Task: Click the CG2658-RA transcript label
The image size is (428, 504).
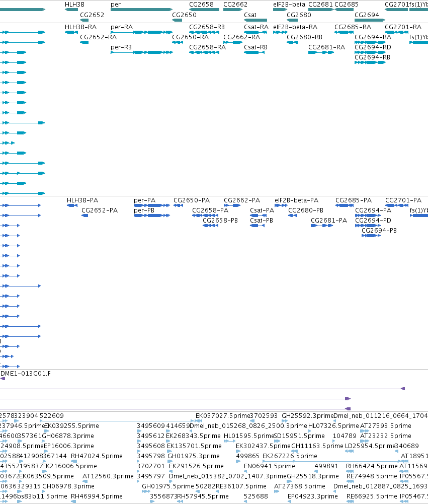Action: pos(207,47)
